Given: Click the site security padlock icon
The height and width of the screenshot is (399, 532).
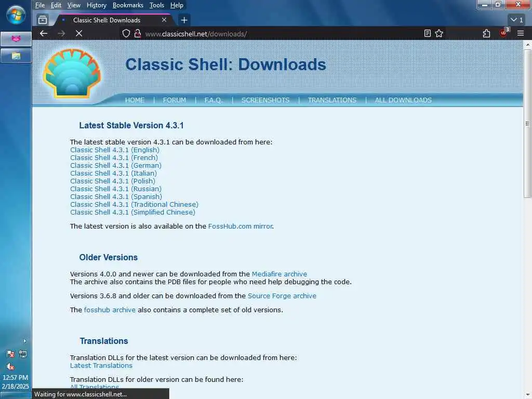Looking at the screenshot, I should pyautogui.click(x=137, y=33).
